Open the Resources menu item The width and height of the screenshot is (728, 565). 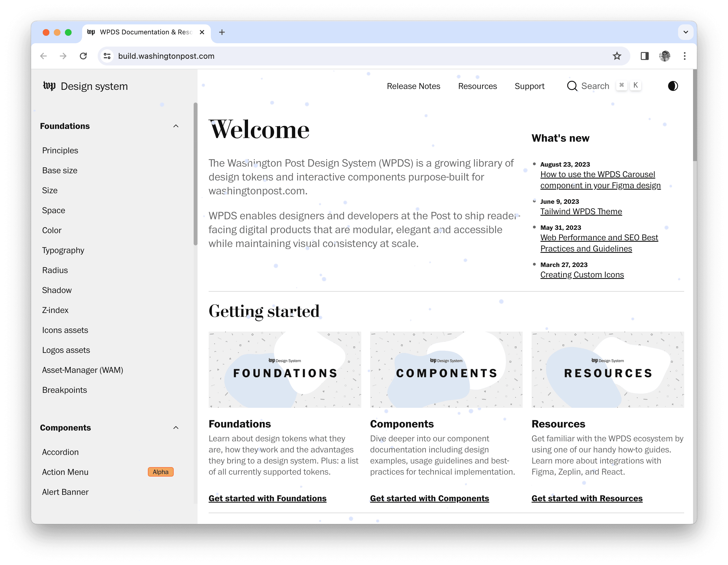tap(477, 86)
